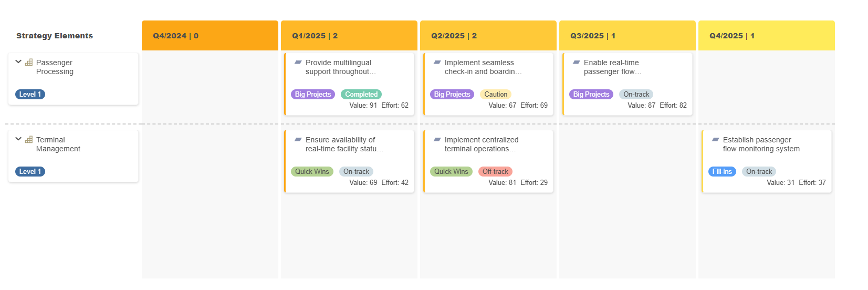This screenshot has width=868, height=290.
Task: Click the flag icon on passenger flow monitoring card
Action: [715, 139]
